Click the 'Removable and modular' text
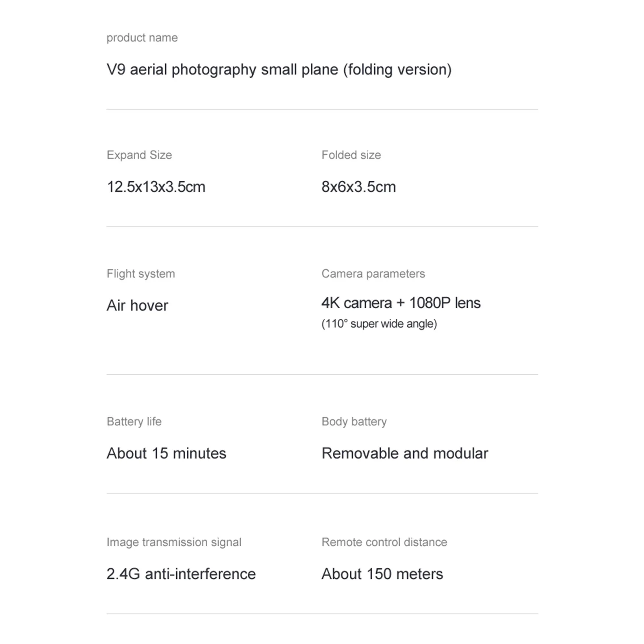The height and width of the screenshot is (644, 644). tap(405, 454)
